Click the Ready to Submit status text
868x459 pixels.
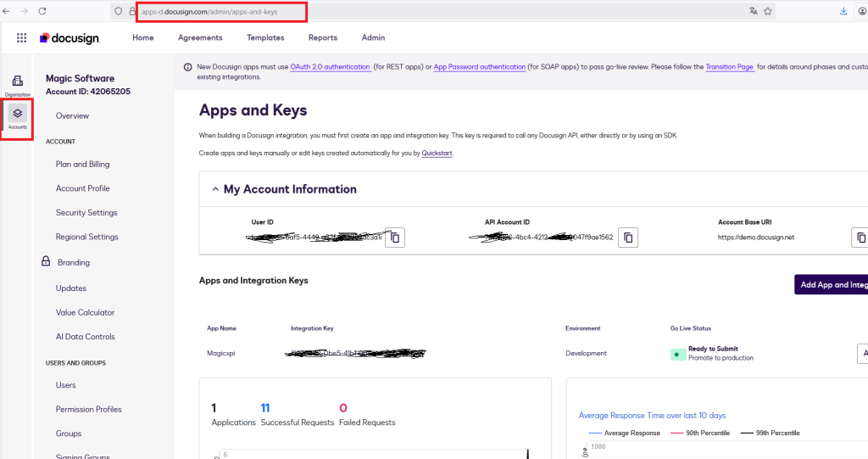pos(713,349)
